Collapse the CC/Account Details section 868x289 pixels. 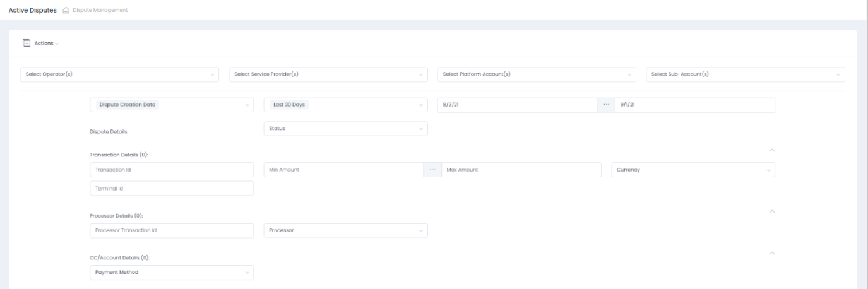coord(771,253)
